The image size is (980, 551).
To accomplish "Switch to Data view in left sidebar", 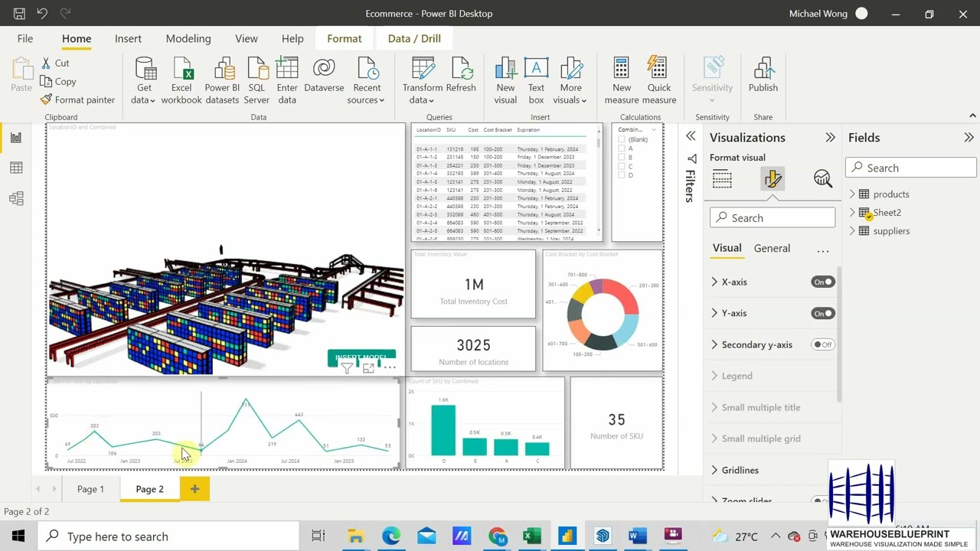I will pos(16,168).
